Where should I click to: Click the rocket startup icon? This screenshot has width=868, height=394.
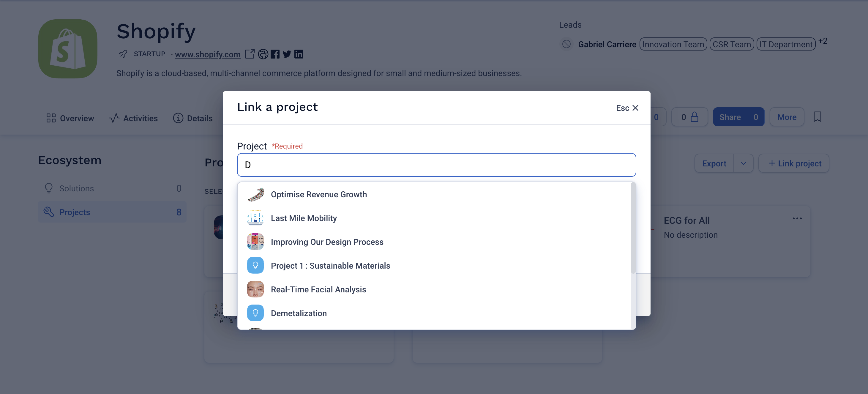[x=123, y=54]
